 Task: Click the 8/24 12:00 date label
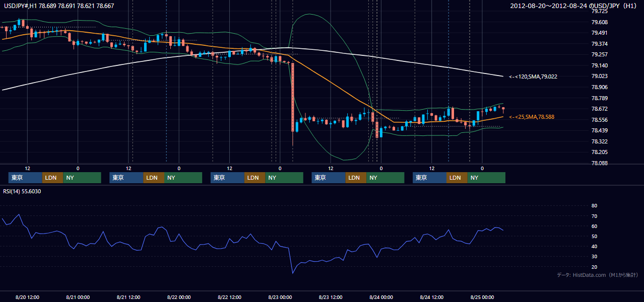431,297
